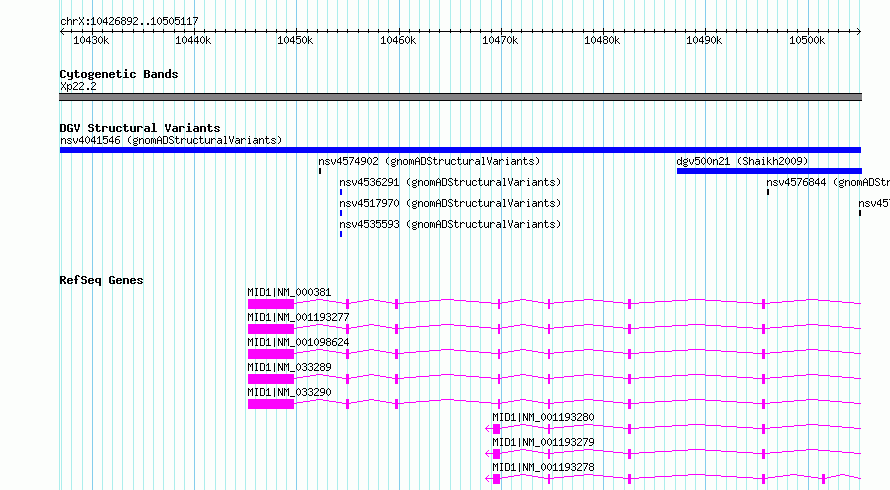Image resolution: width=890 pixels, height=490 pixels.
Task: Open the nsv4574902 variant label
Action: pos(429,161)
